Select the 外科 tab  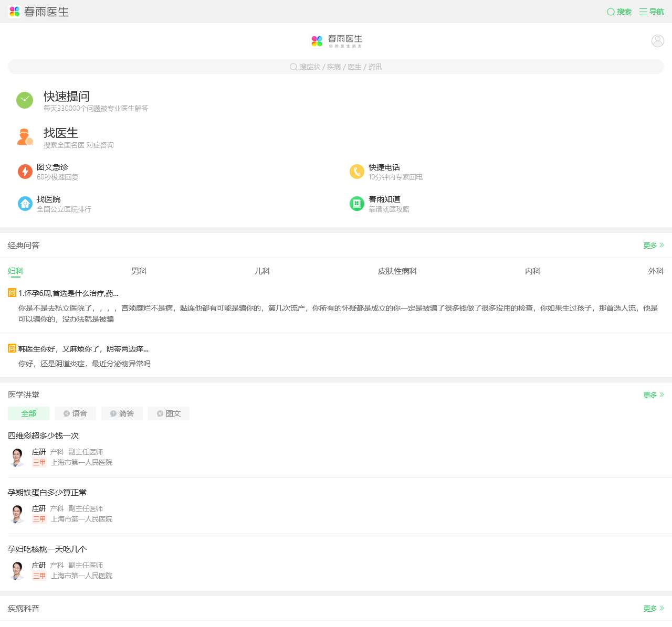click(x=656, y=271)
